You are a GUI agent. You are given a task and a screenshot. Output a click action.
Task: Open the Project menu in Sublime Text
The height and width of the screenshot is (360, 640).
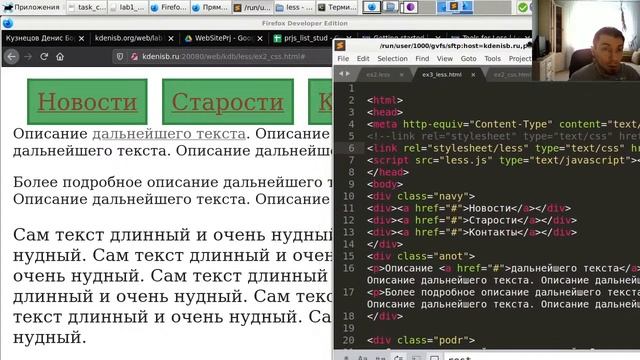(x=519, y=59)
